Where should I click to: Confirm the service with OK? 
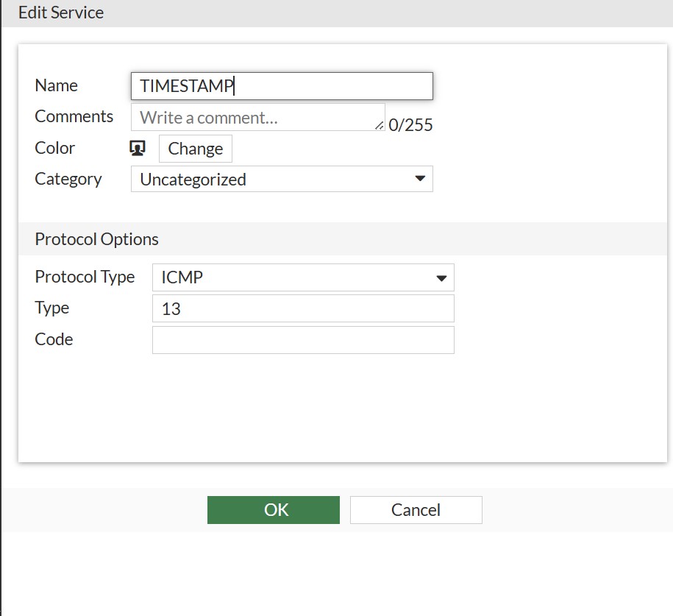click(x=274, y=510)
